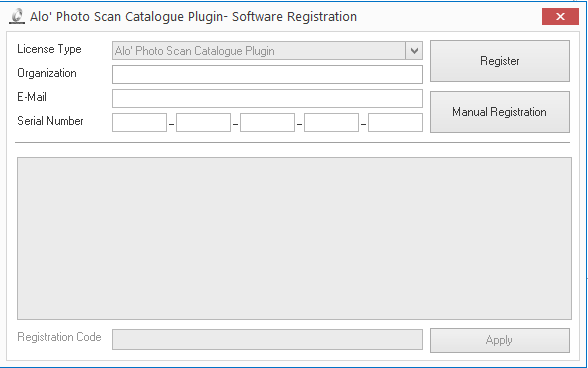The image size is (588, 368).
Task: Click the Organization text field
Action: click(267, 74)
